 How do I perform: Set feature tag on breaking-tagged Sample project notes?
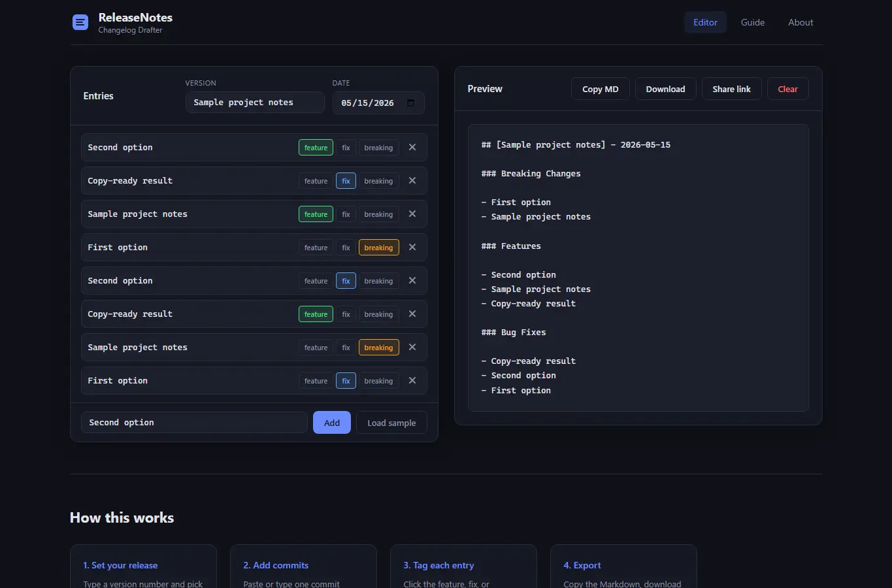point(316,348)
